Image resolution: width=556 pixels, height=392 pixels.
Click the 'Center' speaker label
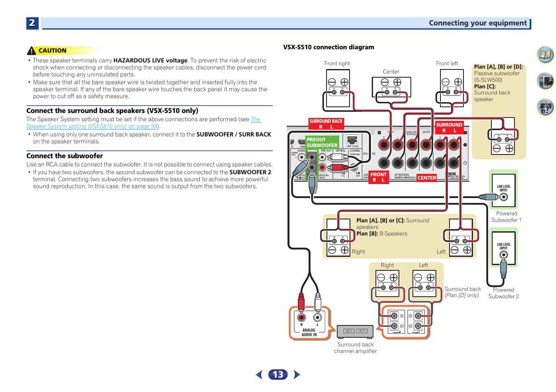coord(391,71)
